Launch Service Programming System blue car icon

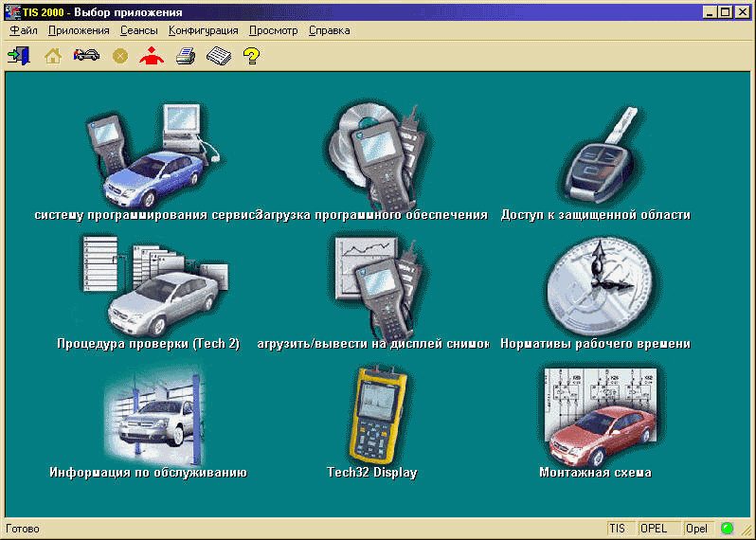pos(153,155)
